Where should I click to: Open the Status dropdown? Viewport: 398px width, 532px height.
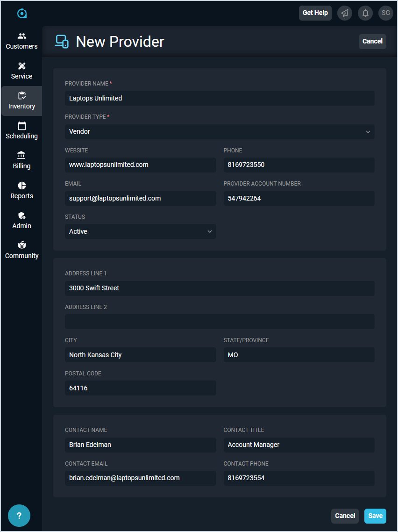pyautogui.click(x=140, y=231)
